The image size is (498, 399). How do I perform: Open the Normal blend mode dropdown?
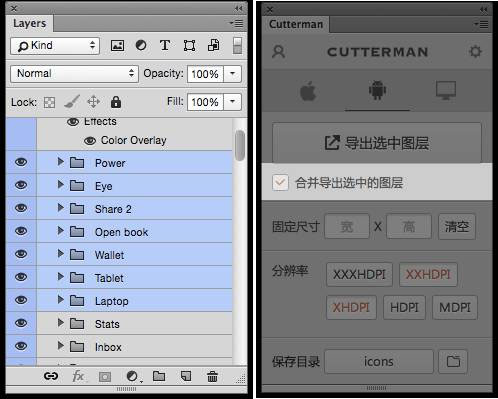pos(74,74)
